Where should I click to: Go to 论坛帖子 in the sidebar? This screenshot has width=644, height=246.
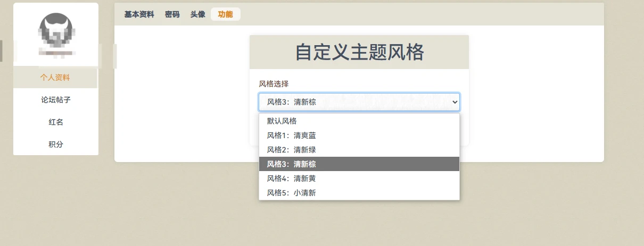(55, 100)
